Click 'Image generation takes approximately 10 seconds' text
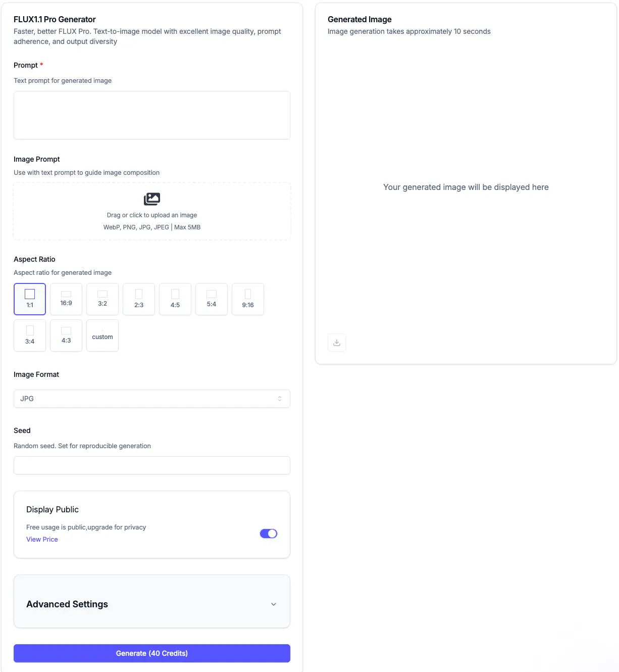Screen dimensions: 619x672 coord(409,31)
